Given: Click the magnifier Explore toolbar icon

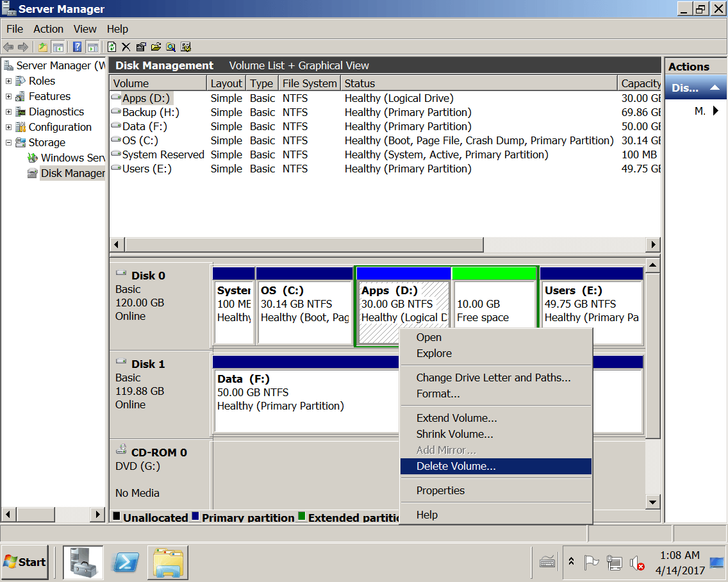Looking at the screenshot, I should [x=171, y=47].
